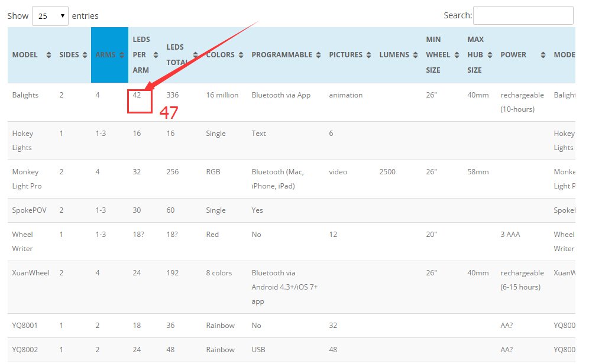The height and width of the screenshot is (364, 589).
Task: Sort by MIN WHEEL SIZE column
Action: point(442,55)
